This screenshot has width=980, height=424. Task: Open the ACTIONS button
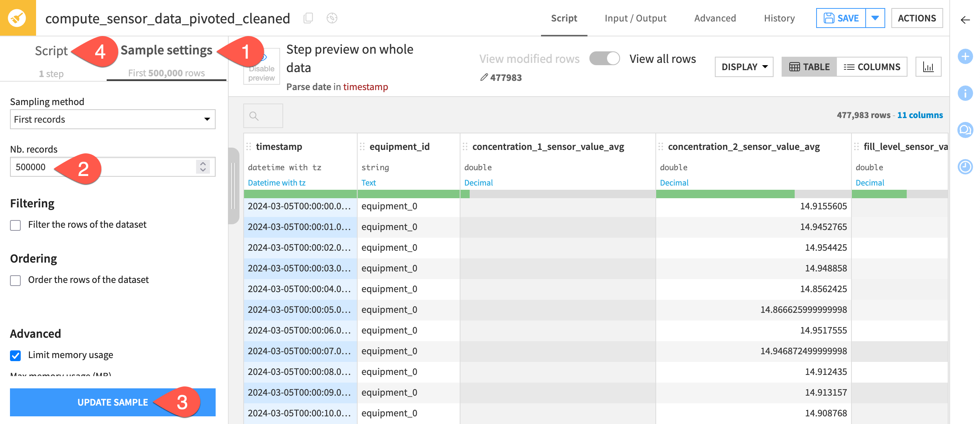(917, 18)
